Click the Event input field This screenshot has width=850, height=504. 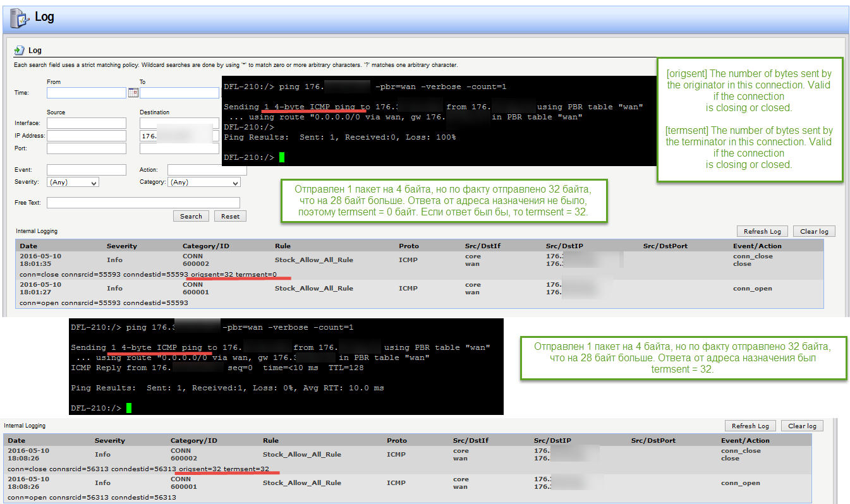[87, 170]
